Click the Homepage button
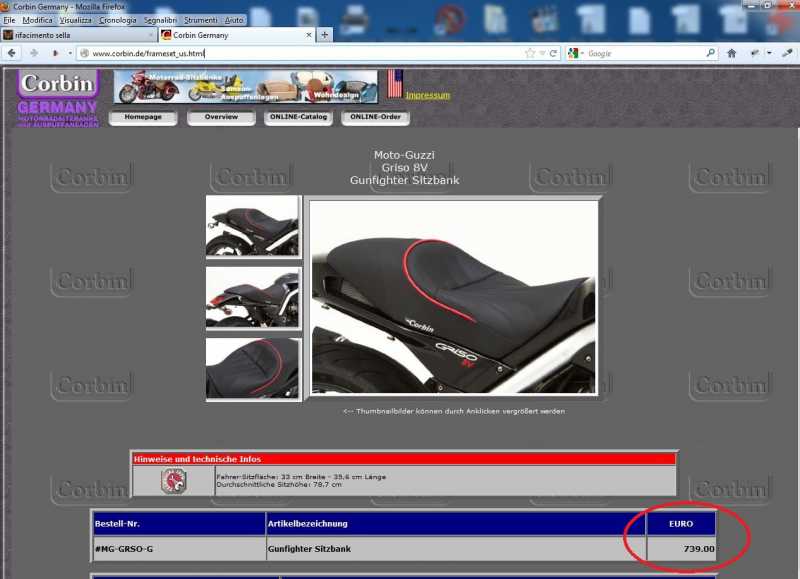Viewport: 800px width, 579px height. tap(143, 117)
